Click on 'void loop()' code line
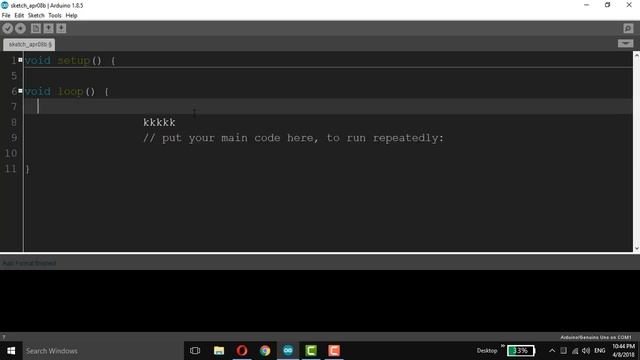 [67, 91]
